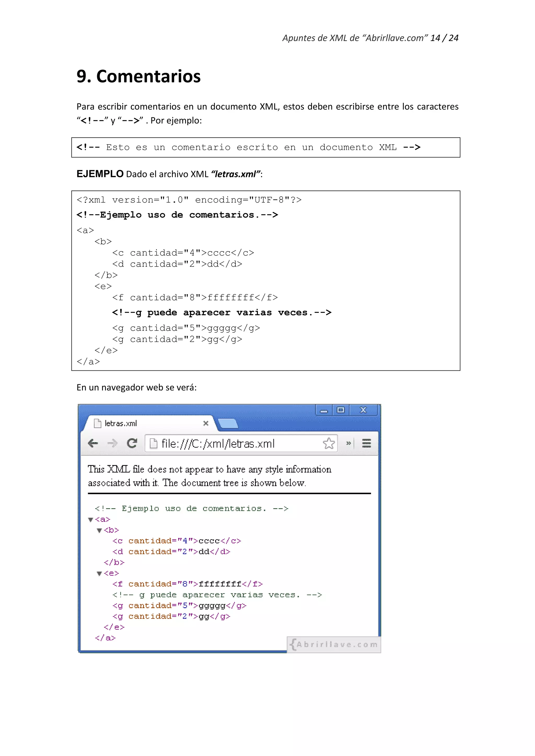Click the '9. Comentarios' heading
Screen dimensions: 535x756
click(x=138, y=76)
